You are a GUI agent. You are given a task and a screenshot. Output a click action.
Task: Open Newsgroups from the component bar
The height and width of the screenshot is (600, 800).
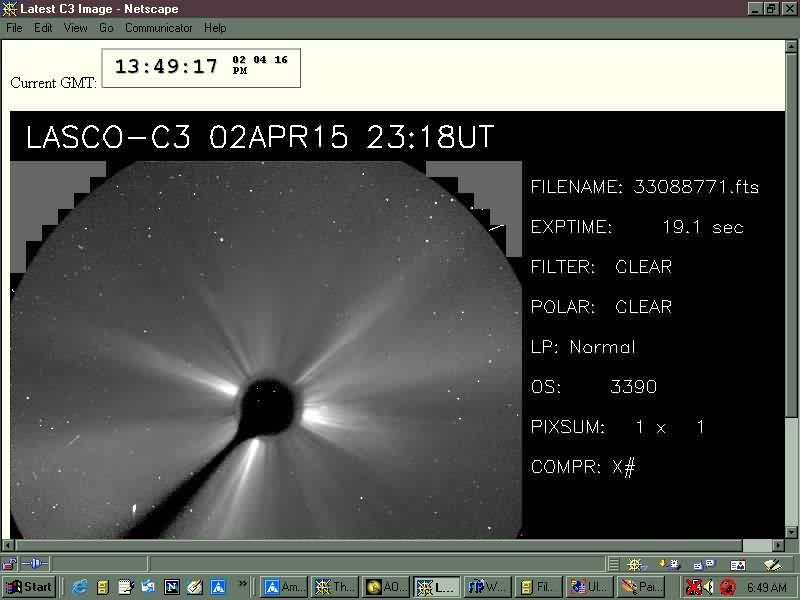pos(705,564)
